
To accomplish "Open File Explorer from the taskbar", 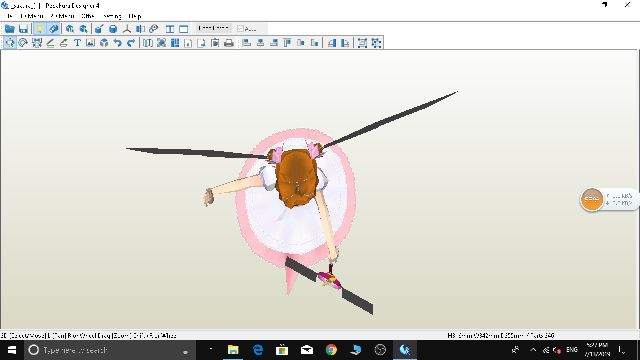I will (233, 350).
